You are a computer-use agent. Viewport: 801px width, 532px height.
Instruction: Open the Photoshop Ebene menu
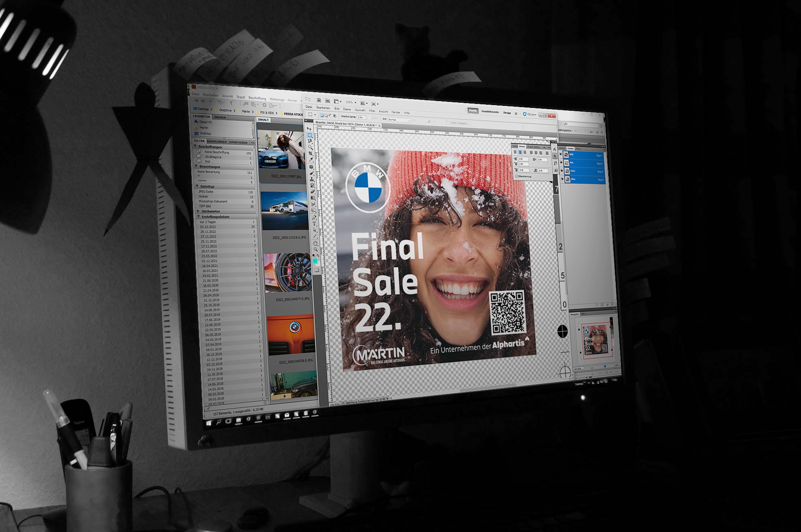pyautogui.click(x=347, y=109)
